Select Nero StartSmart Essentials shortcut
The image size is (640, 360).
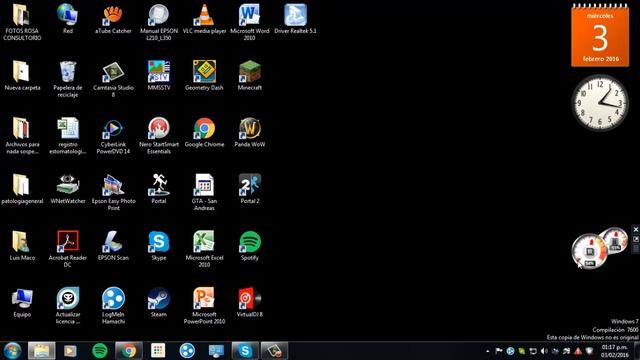[159, 136]
